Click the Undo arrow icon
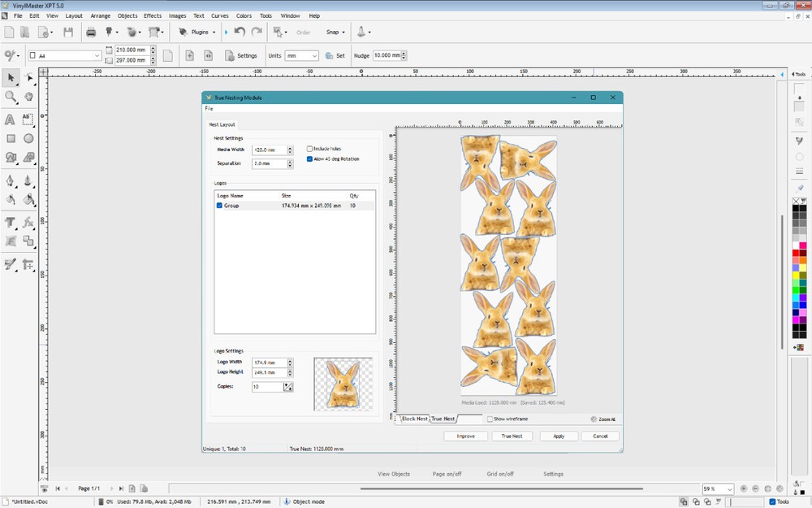 tap(237, 31)
